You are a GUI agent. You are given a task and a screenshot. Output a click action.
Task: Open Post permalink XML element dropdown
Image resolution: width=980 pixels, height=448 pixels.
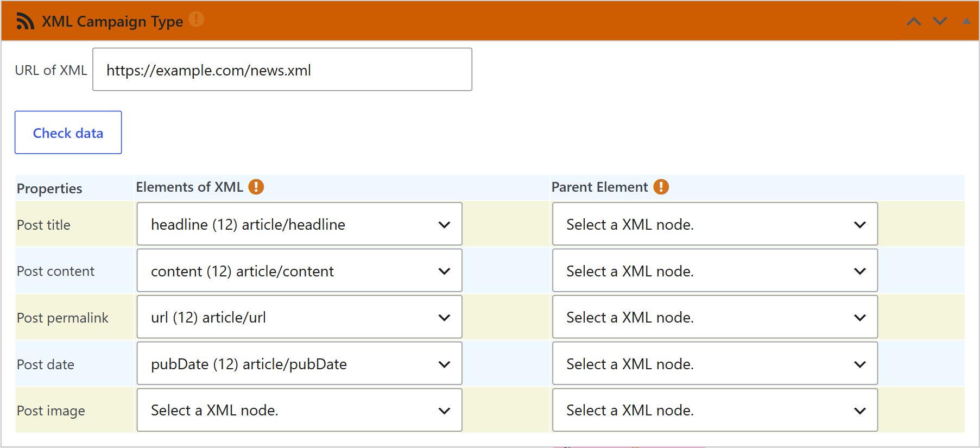(x=300, y=317)
